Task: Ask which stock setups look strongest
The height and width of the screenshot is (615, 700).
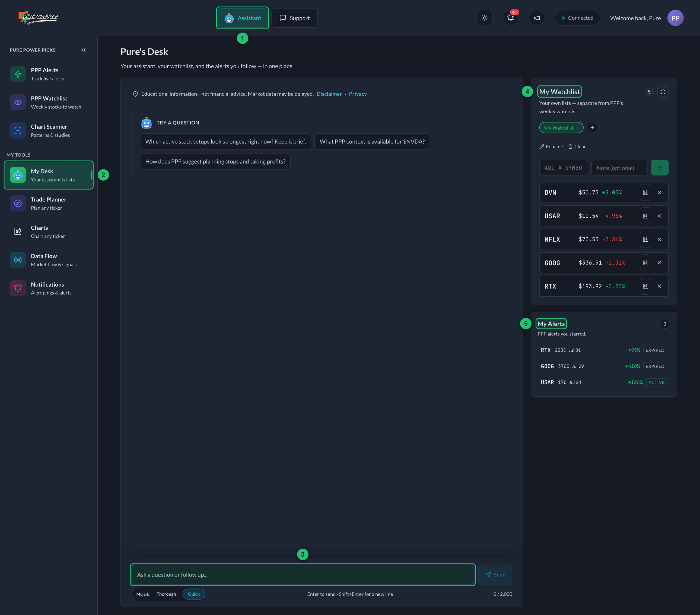Action: coord(225,141)
